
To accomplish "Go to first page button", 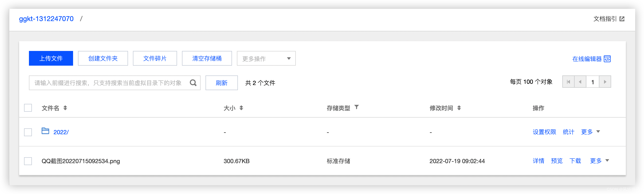I will (x=568, y=82).
